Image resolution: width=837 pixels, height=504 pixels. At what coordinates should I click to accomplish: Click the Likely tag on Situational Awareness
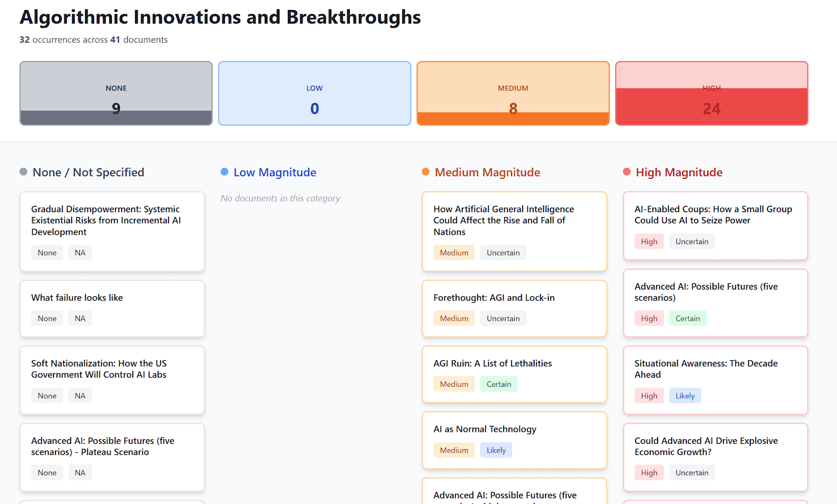tap(685, 396)
